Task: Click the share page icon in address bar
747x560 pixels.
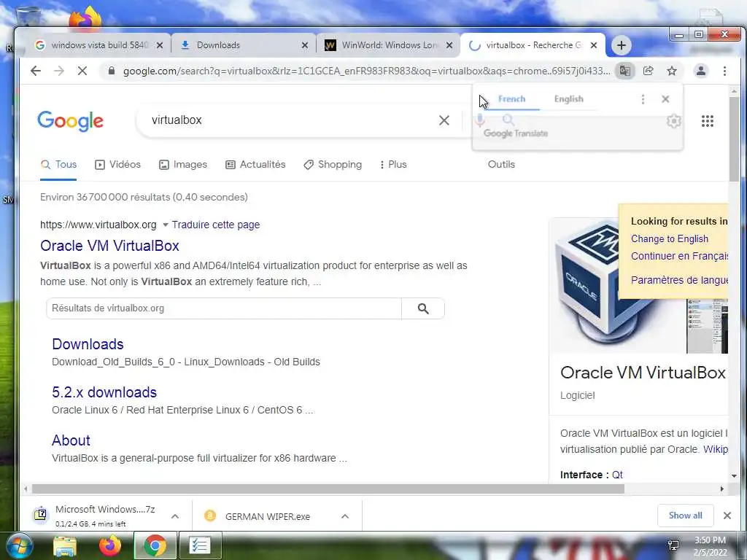Action: click(x=649, y=71)
